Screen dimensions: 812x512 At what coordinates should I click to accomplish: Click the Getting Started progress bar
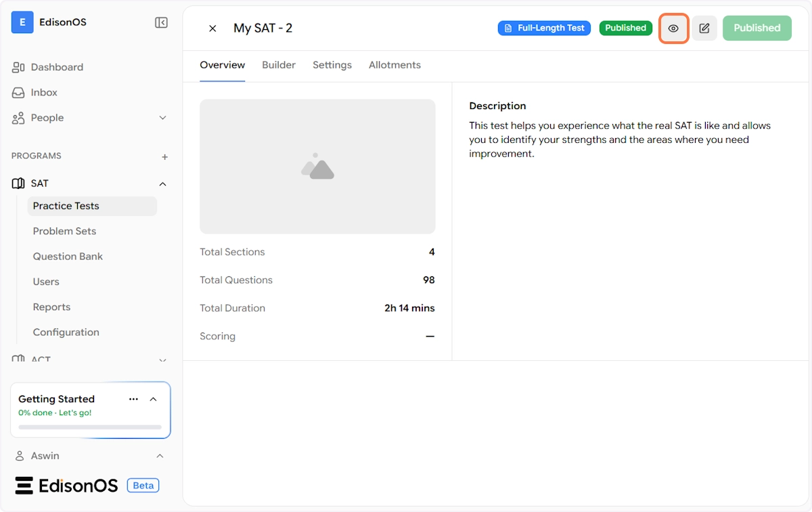pos(90,427)
